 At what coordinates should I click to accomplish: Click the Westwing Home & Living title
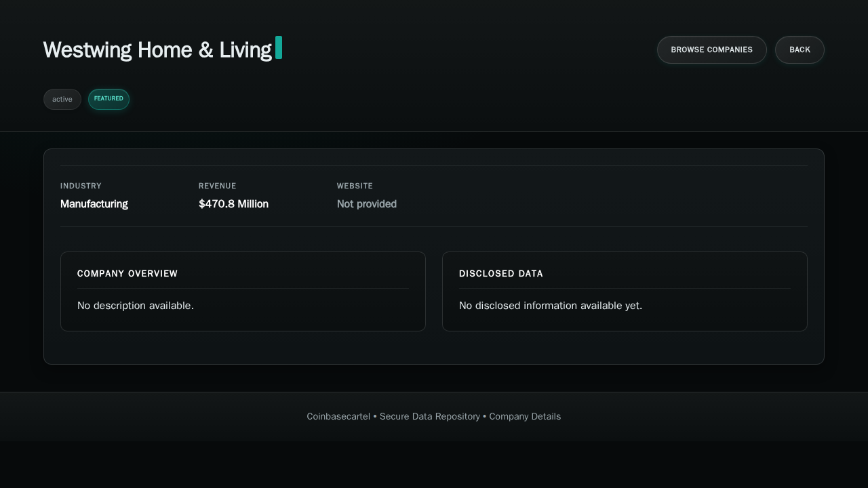click(x=157, y=49)
